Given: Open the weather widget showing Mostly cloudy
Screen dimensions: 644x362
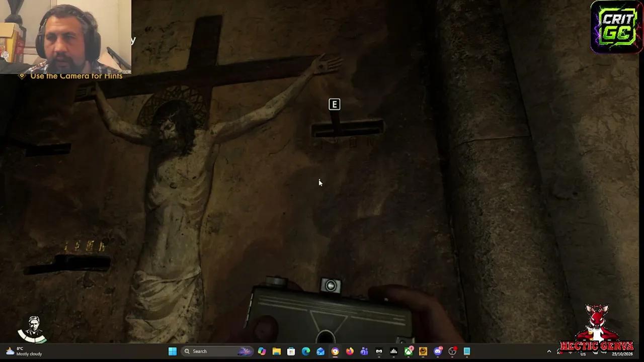Looking at the screenshot, I should 24,351.
